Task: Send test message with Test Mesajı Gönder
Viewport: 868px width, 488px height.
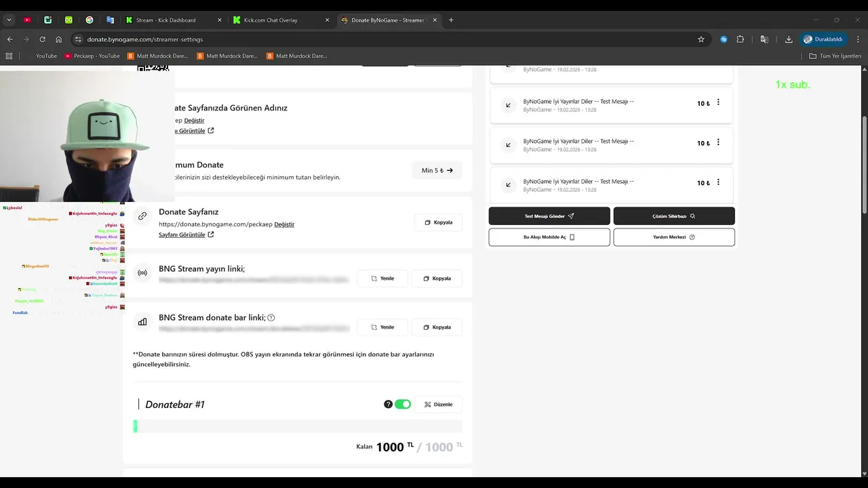Action: 549,216
